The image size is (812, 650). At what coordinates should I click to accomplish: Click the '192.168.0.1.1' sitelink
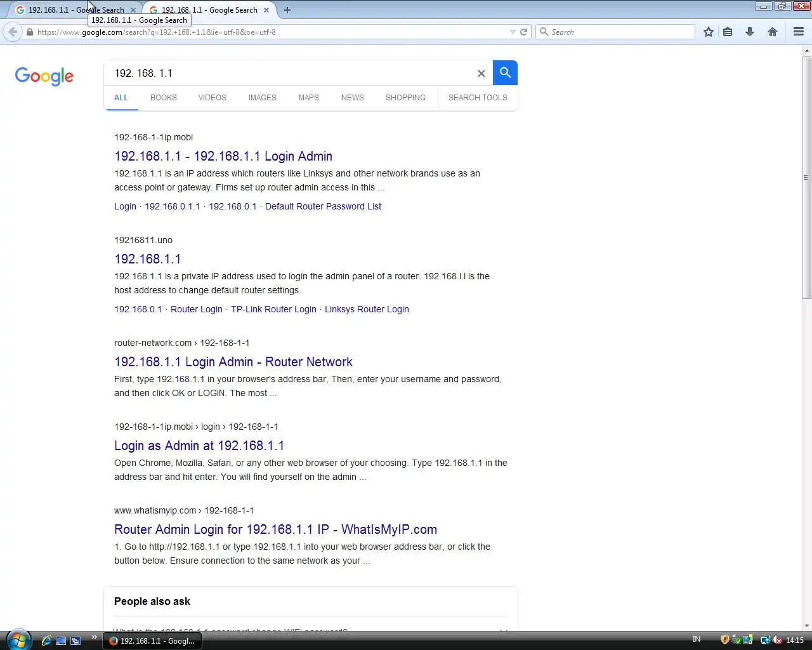point(173,206)
